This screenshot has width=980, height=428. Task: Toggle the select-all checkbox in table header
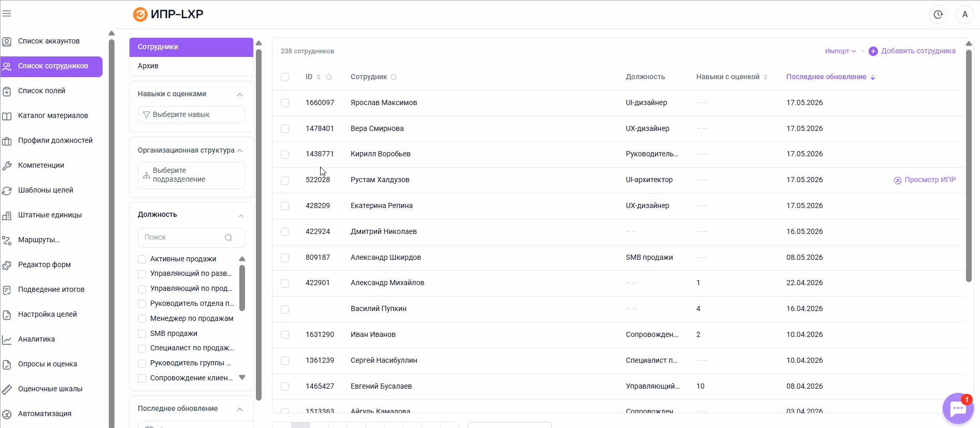(285, 77)
